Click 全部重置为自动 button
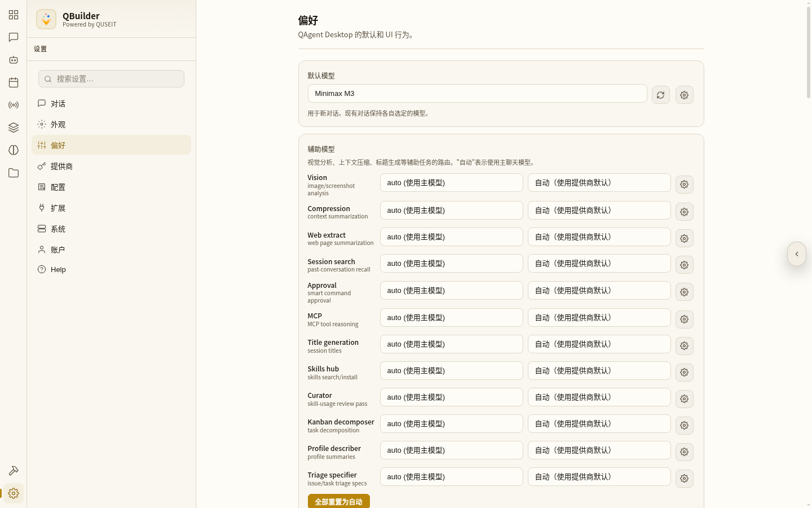 [x=339, y=501]
